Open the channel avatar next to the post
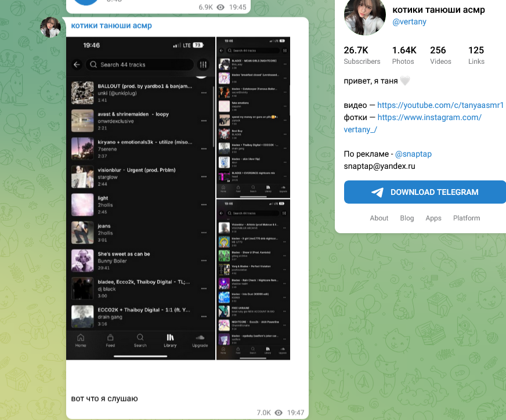Viewport: 506px width, 420px height. point(50,27)
